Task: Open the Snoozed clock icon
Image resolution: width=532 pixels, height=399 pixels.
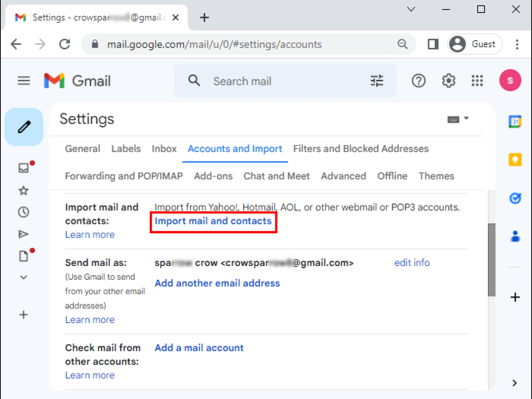Action: click(23, 212)
